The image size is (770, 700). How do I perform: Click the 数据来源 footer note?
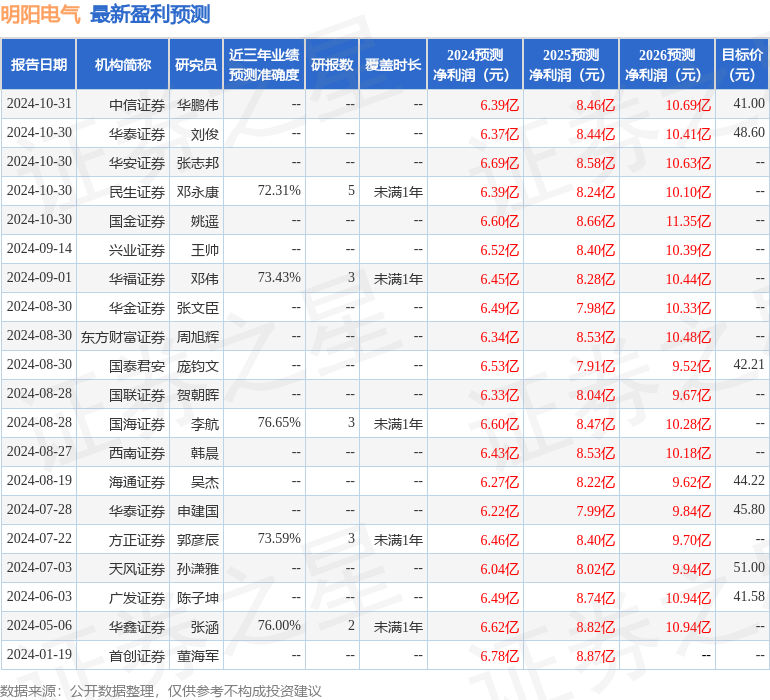[161, 691]
